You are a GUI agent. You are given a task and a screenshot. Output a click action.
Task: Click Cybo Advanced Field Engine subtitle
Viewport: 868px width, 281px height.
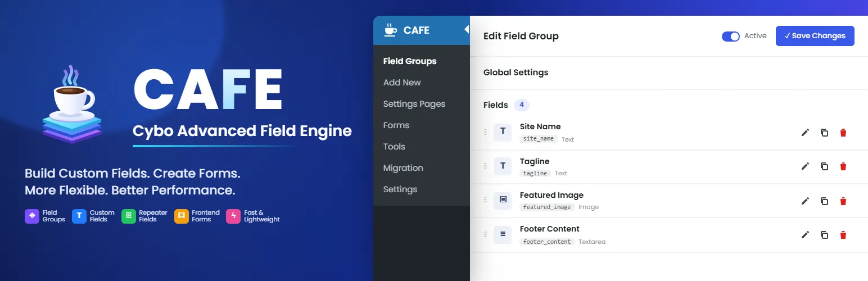tap(242, 131)
